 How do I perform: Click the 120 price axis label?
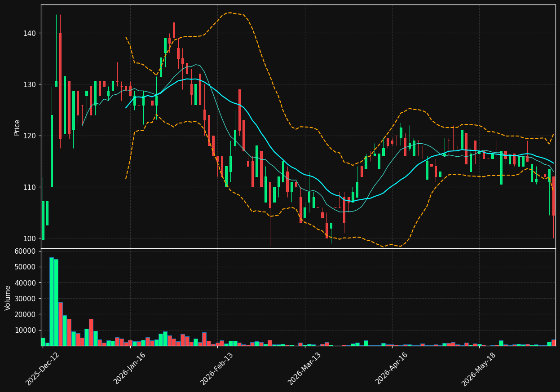tap(31, 136)
